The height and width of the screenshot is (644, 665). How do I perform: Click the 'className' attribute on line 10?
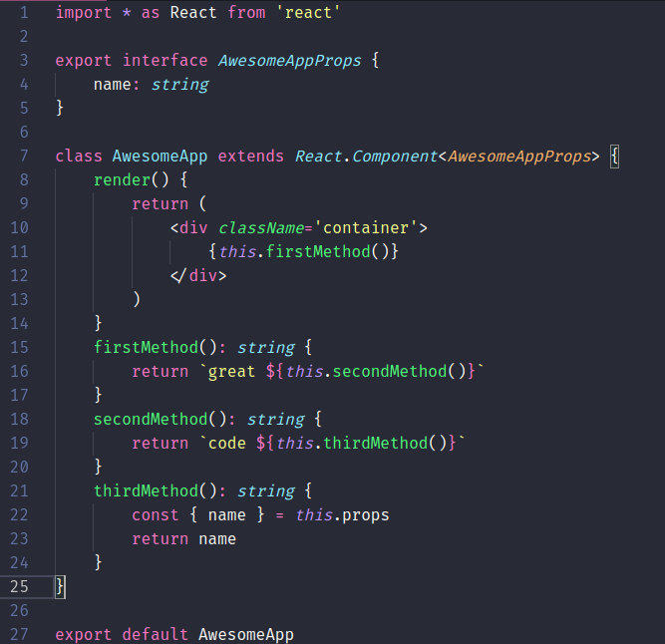tap(261, 228)
